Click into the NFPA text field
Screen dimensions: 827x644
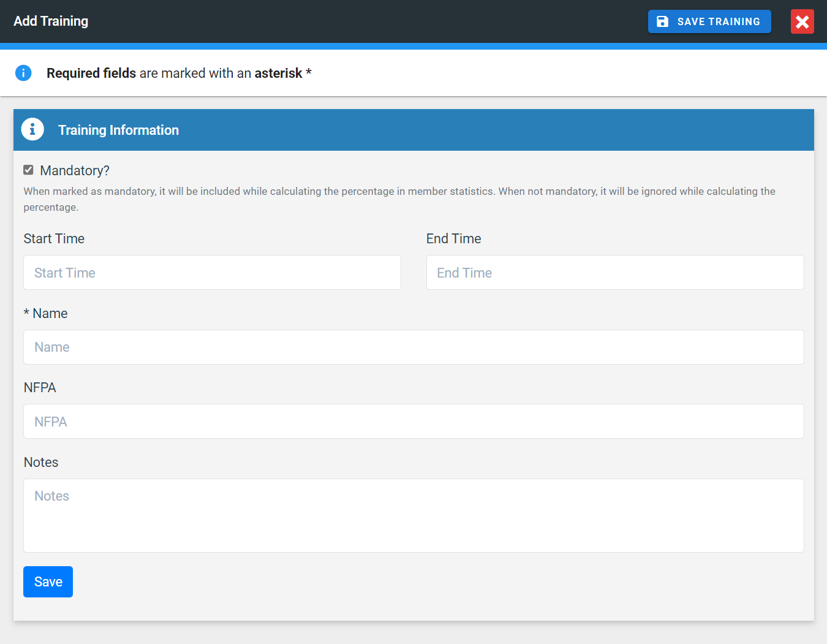[413, 422]
